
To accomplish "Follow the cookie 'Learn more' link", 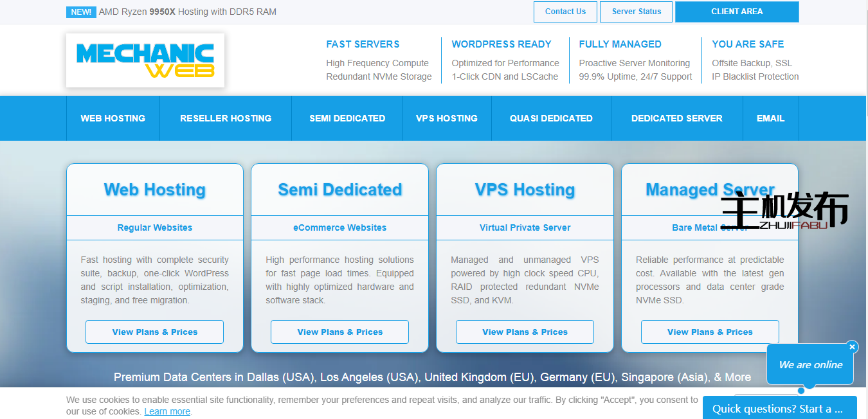I will (167, 411).
